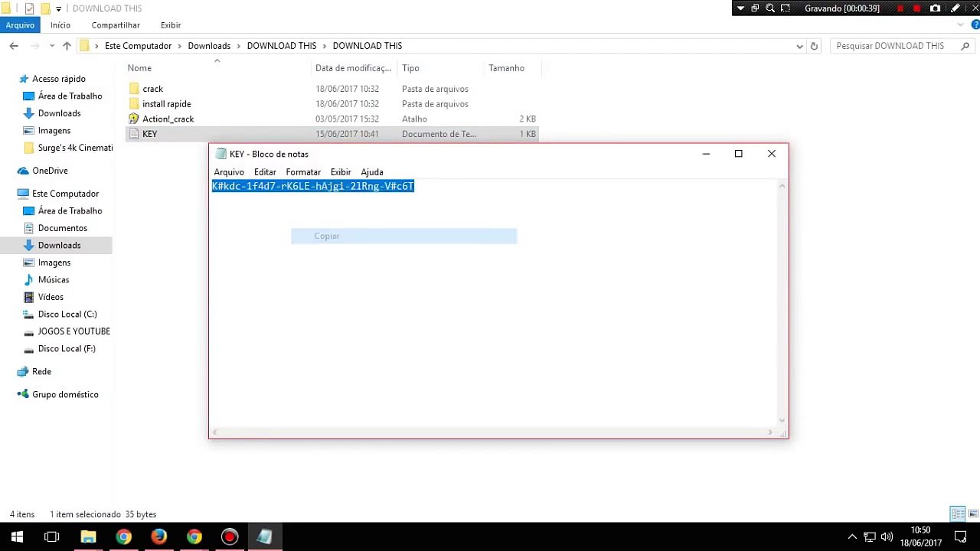Open Surge's 4k Cinemati folder in sidebar
The width and height of the screenshot is (980, 551).
[75, 148]
